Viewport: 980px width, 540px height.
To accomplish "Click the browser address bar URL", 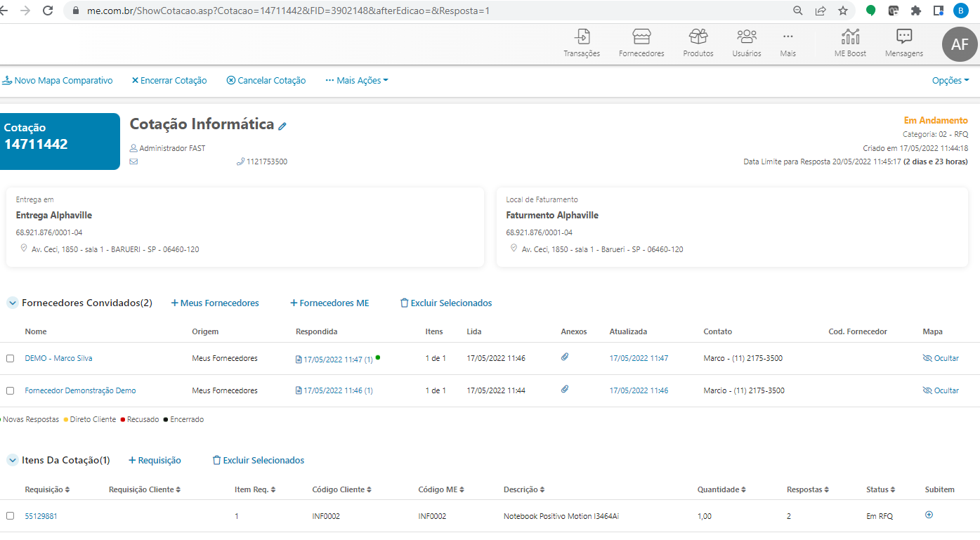I will coord(288,11).
